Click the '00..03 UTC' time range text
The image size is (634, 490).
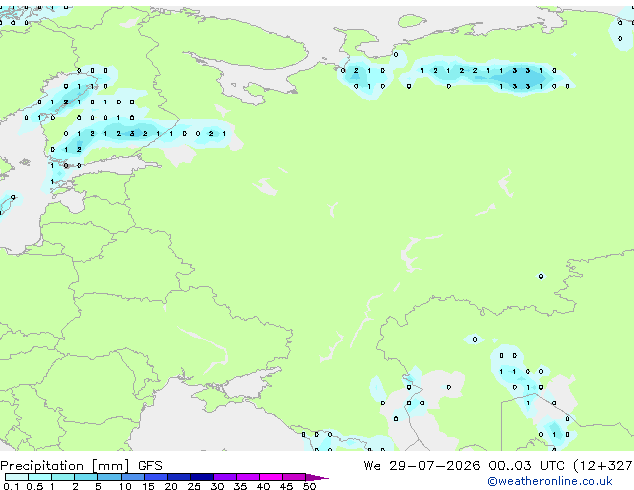(526, 466)
